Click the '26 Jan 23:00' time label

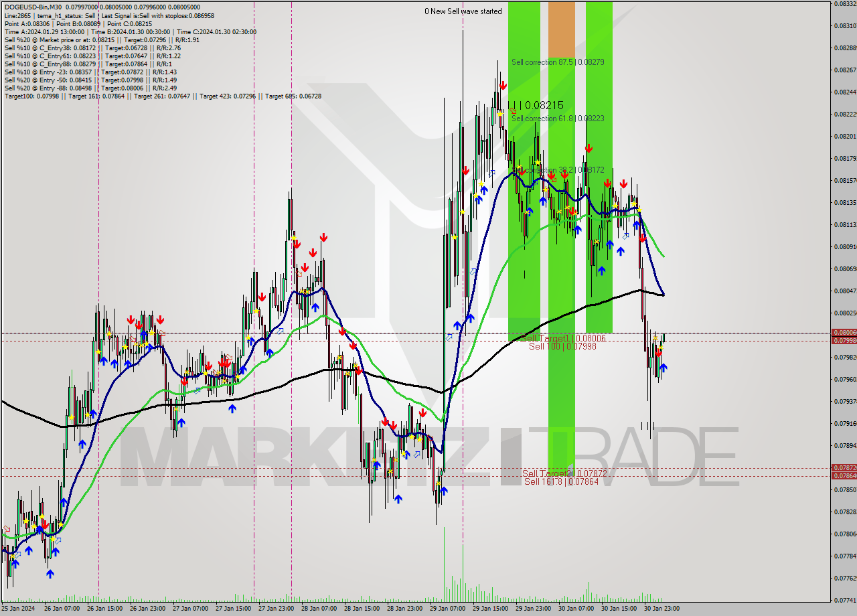coord(147,609)
